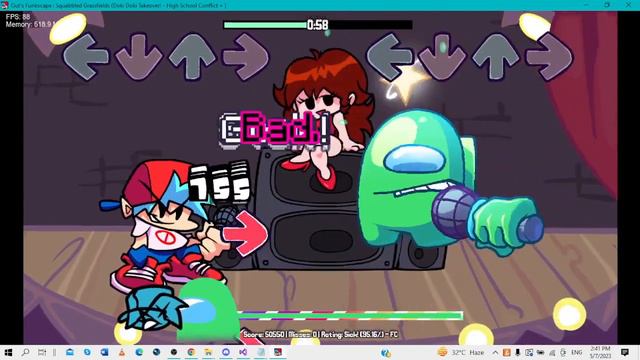
Task: Click the red right-arrow note near Boyfriend
Action: tap(245, 233)
